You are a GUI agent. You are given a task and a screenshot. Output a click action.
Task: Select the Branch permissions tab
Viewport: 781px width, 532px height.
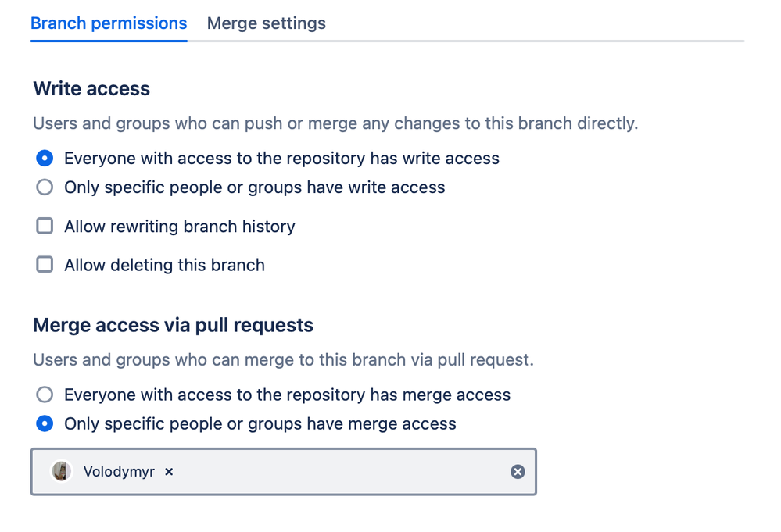coord(109,23)
